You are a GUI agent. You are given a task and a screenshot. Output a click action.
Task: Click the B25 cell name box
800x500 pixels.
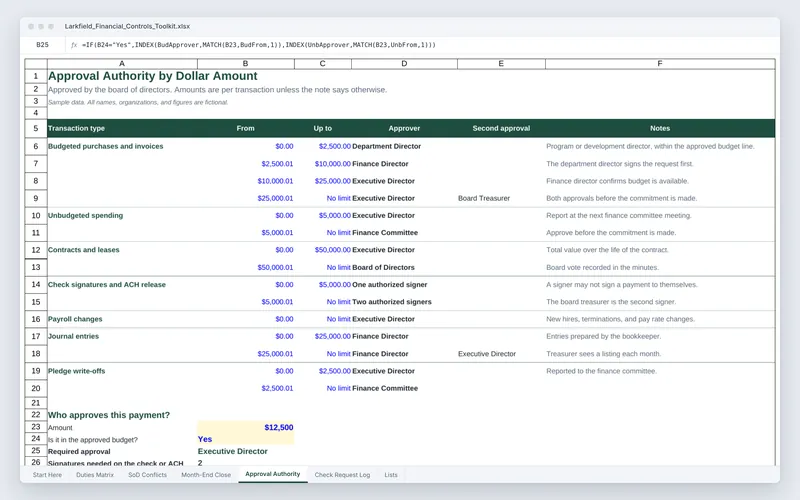(42, 45)
